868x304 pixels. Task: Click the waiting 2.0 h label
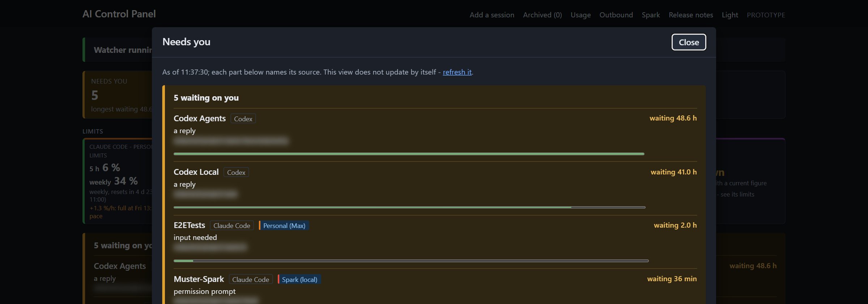tap(675, 225)
